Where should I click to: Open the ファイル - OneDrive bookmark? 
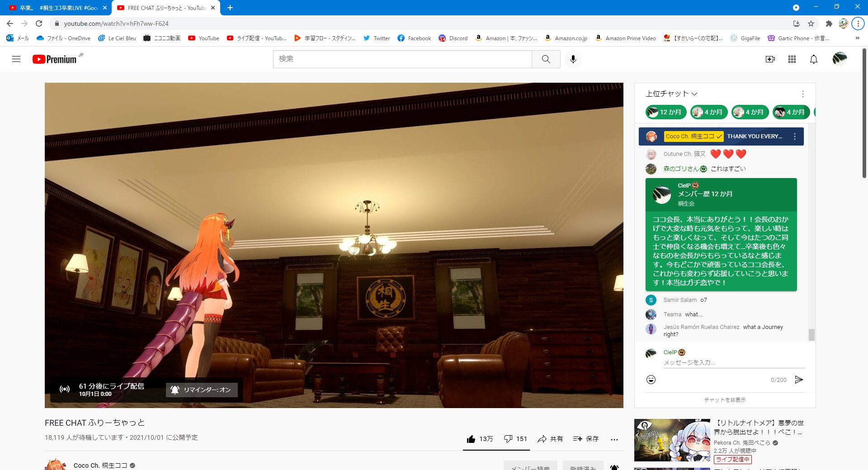tap(63, 38)
